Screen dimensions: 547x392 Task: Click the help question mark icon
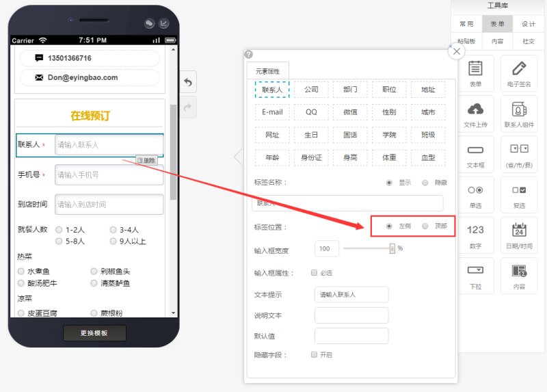pos(248,54)
